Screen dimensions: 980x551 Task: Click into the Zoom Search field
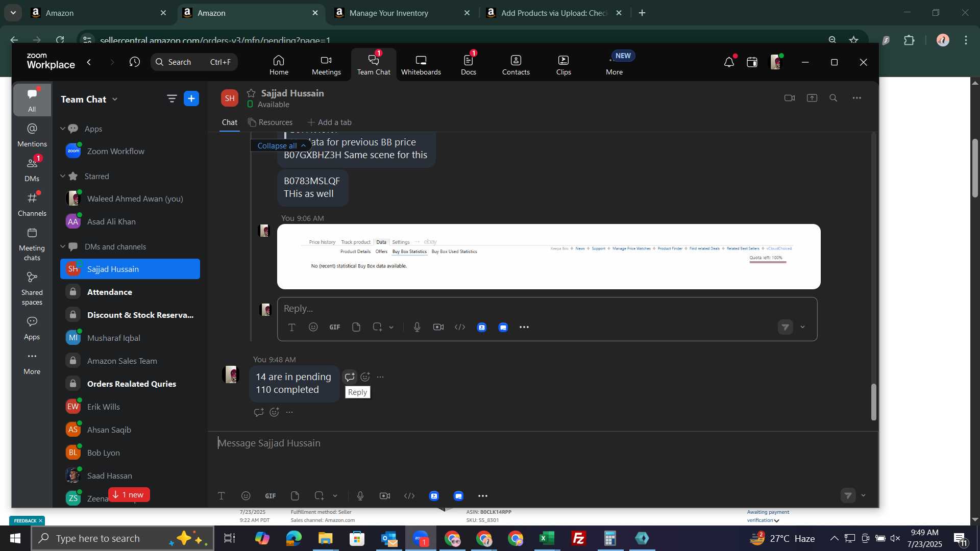(194, 62)
